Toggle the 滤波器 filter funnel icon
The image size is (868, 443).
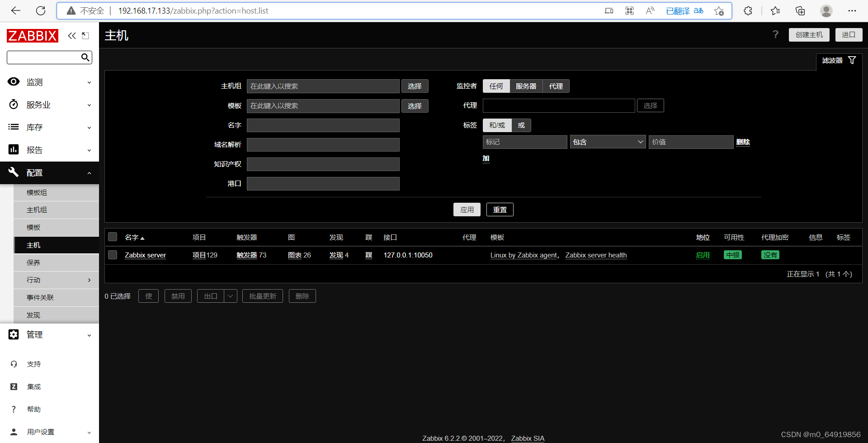852,60
